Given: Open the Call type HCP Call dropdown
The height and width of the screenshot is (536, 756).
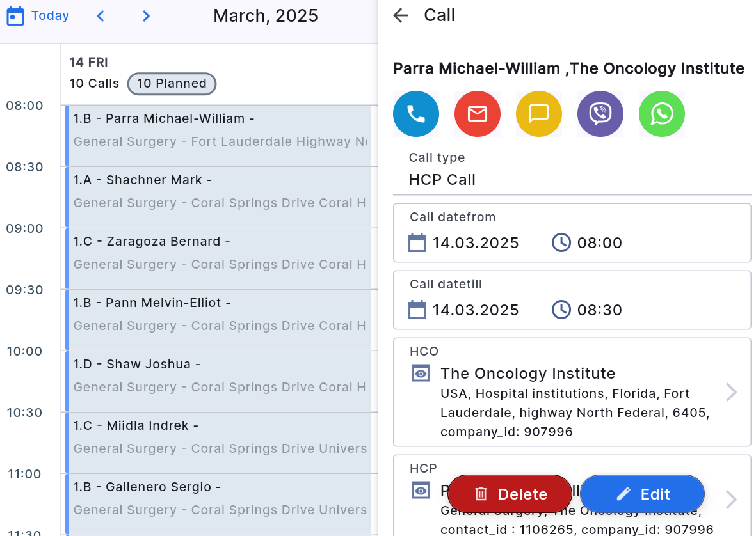Looking at the screenshot, I should click(572, 180).
